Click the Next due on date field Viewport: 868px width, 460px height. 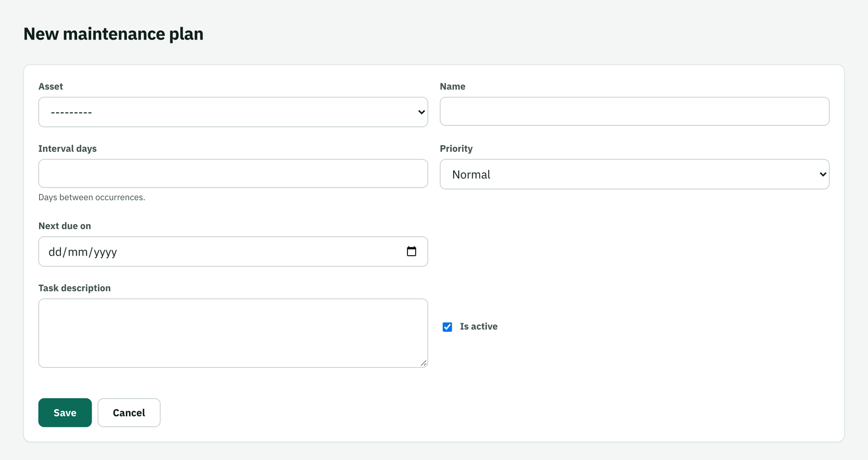tap(233, 251)
